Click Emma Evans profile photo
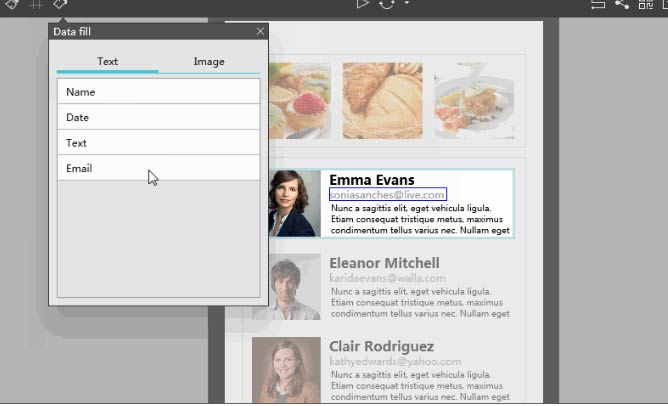668x406 pixels. point(294,203)
